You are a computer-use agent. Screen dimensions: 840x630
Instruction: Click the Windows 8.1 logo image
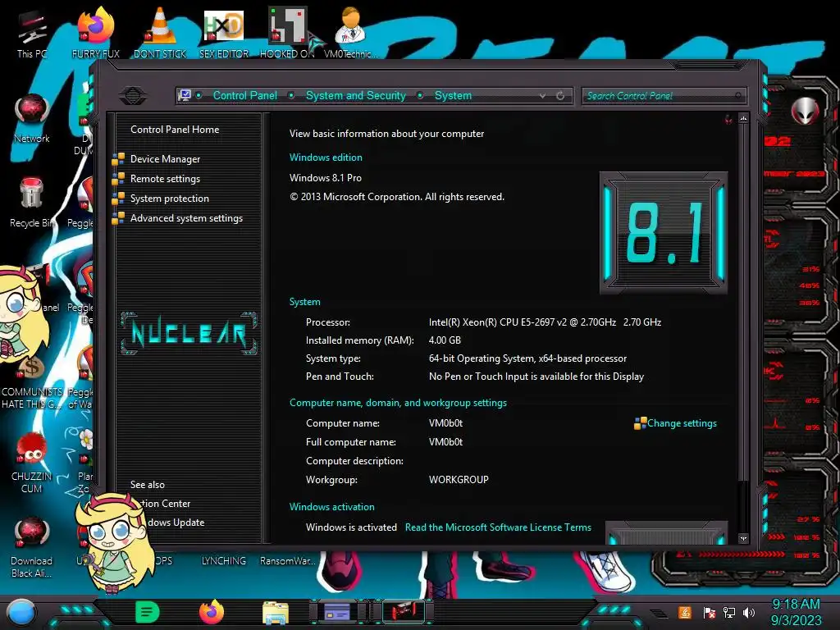pyautogui.click(x=664, y=233)
